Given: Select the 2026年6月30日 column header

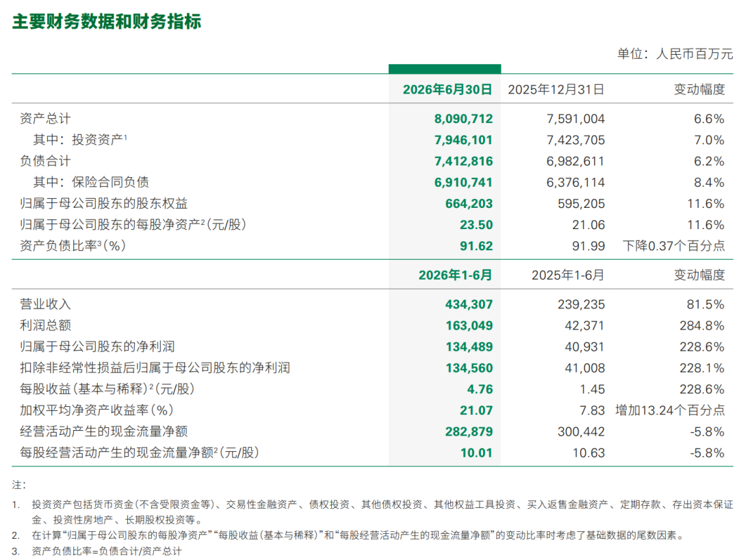Looking at the screenshot, I should tap(448, 90).
